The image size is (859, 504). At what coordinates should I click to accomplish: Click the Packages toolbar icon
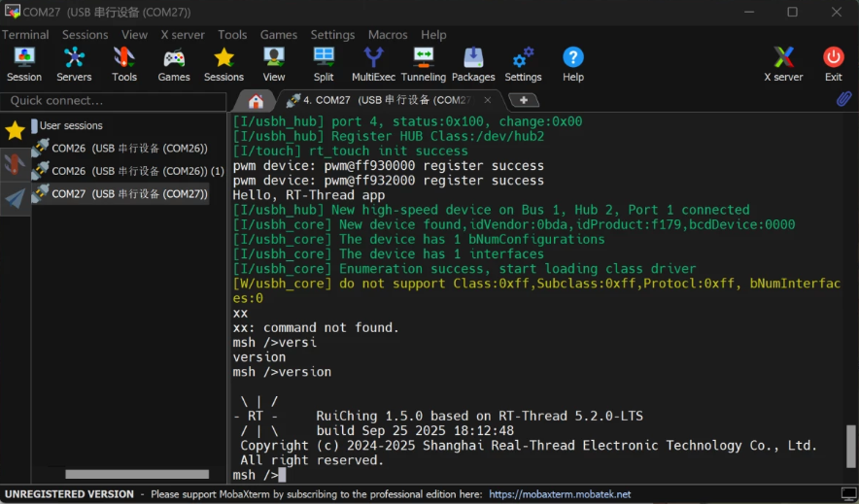click(473, 64)
